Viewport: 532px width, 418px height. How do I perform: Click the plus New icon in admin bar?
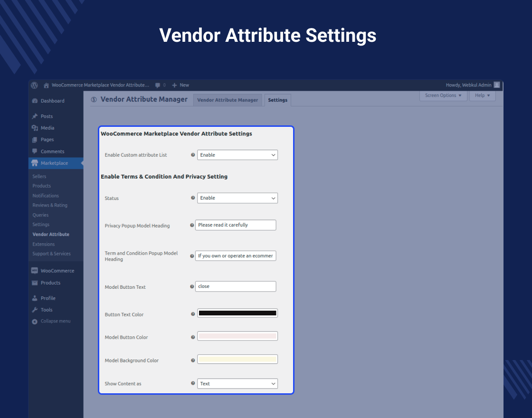(x=174, y=85)
